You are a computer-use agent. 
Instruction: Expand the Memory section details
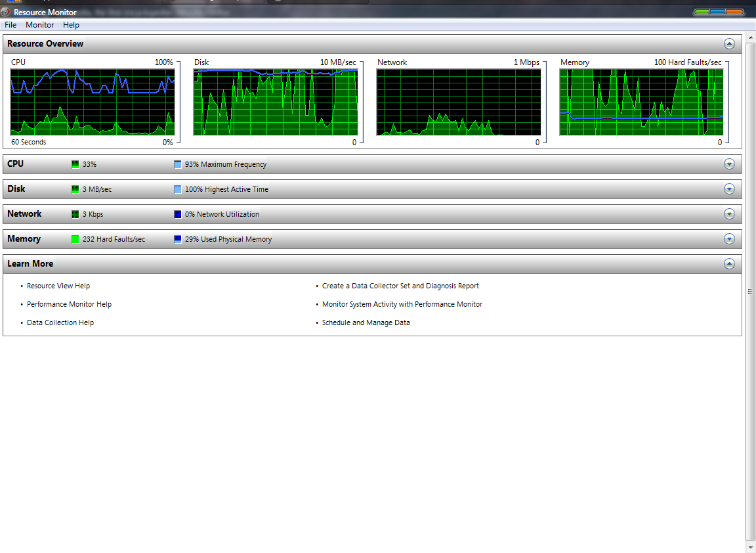pos(729,238)
